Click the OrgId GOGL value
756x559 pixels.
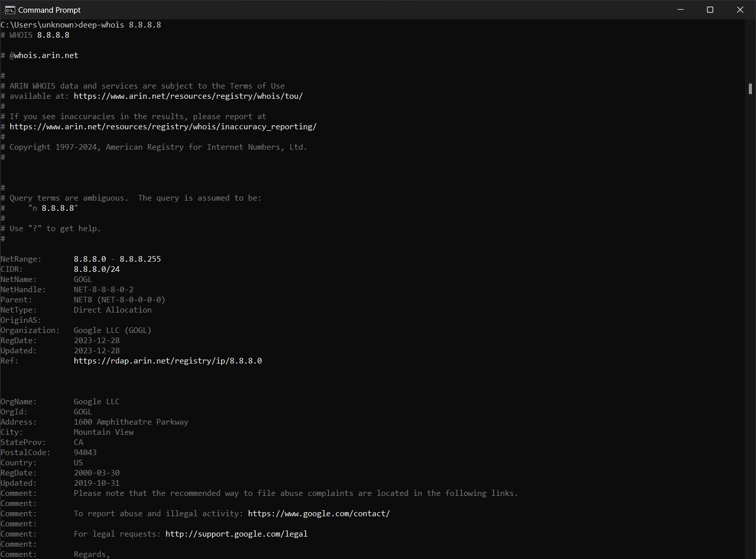click(83, 411)
